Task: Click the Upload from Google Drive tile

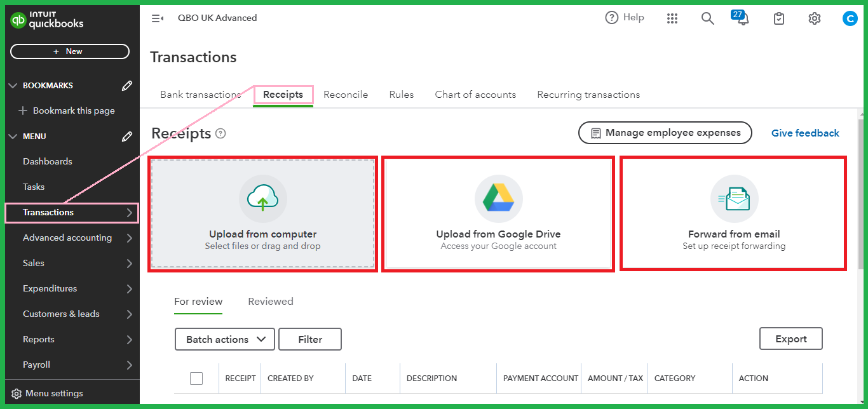Action: [498, 215]
